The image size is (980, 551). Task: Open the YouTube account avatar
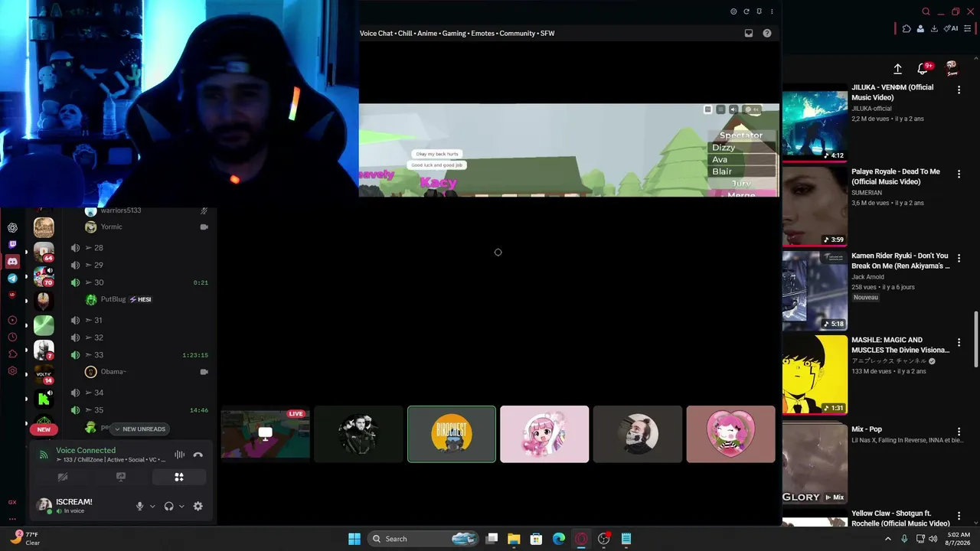(952, 69)
